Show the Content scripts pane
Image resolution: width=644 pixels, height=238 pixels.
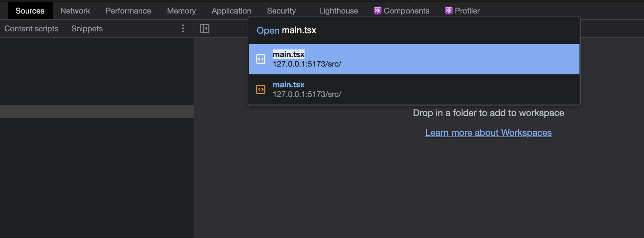click(31, 29)
